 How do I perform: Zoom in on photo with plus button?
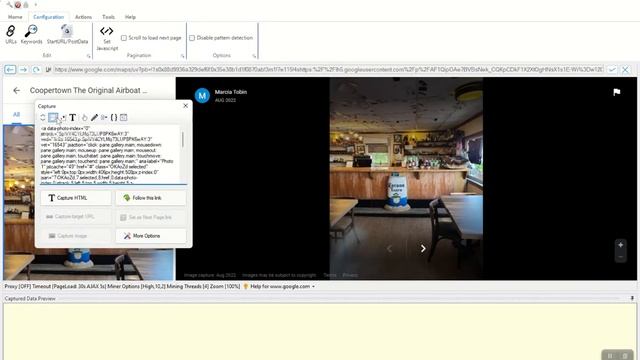[x=620, y=245]
